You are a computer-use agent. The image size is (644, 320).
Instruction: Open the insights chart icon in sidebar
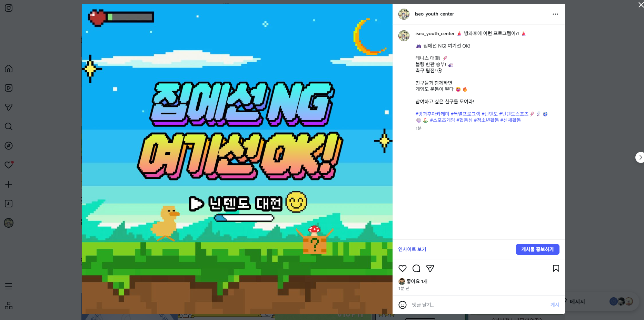pos(9,204)
